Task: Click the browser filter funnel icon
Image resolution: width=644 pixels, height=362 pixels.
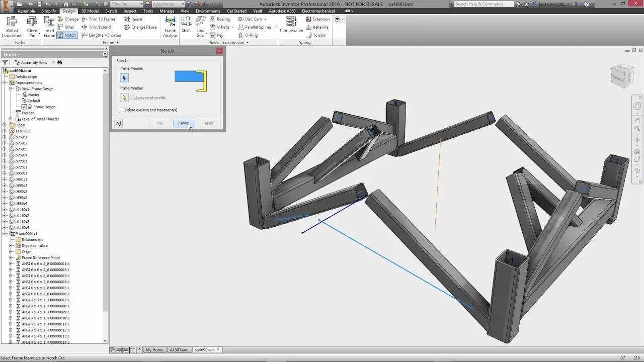Action: 6,62
